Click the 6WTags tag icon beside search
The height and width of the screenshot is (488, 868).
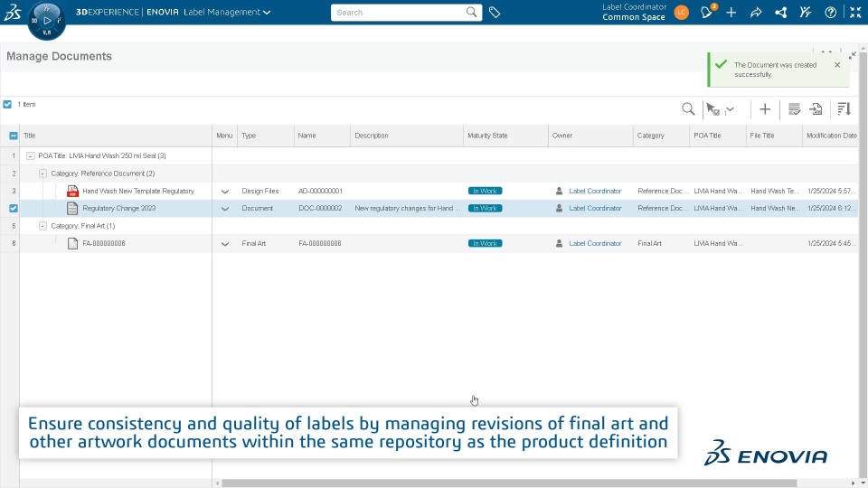[495, 13]
